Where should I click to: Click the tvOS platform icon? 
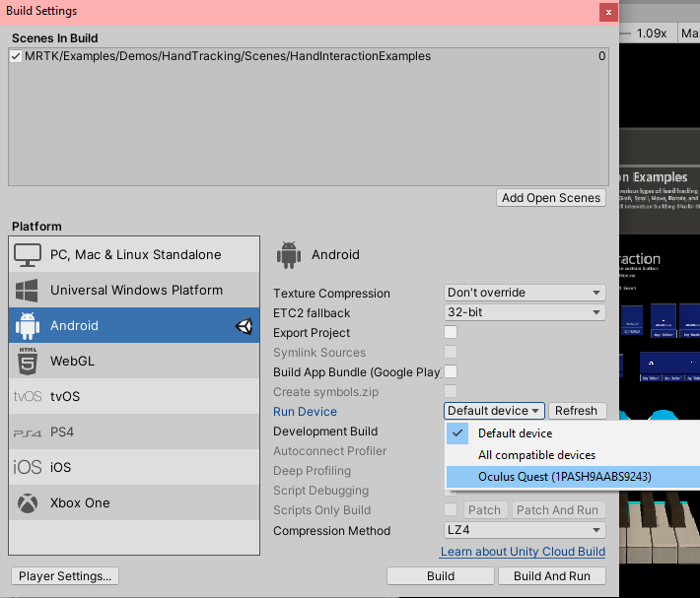[27, 397]
